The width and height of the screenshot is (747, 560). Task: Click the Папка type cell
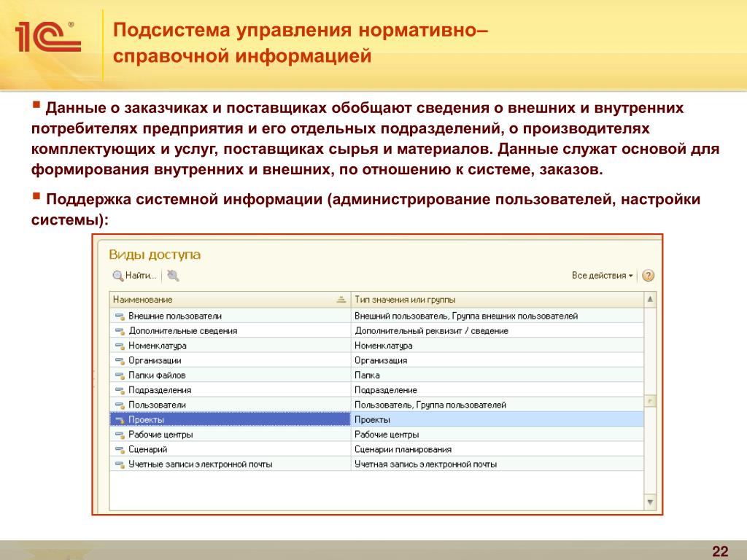point(498,376)
